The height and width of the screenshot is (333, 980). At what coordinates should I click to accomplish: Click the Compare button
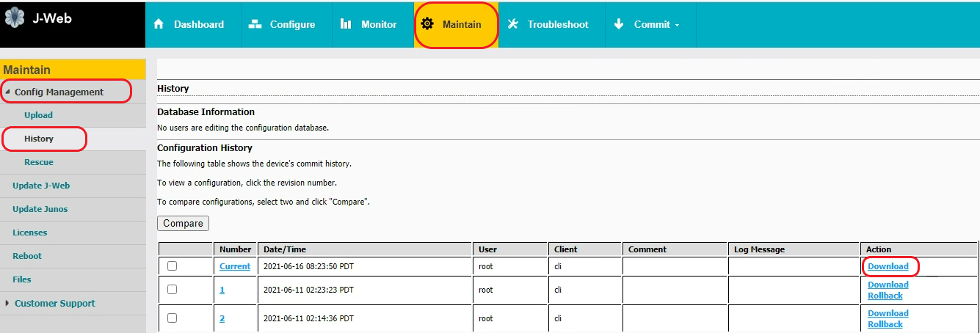[184, 223]
